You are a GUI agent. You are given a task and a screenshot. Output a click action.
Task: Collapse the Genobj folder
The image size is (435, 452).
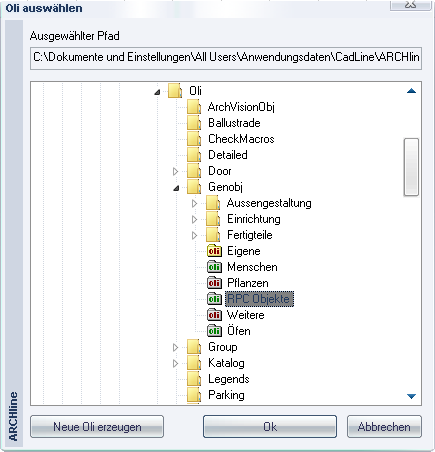coord(176,188)
